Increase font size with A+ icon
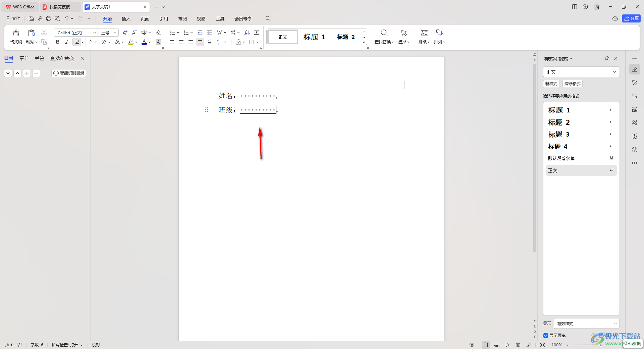644x349 pixels. [x=125, y=33]
